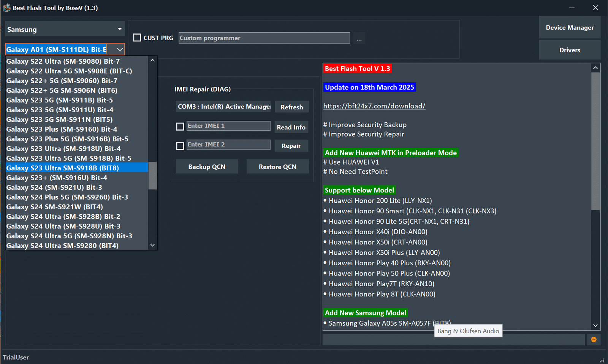The image size is (608, 364).
Task: Choose Galaxy S23 5G SM-S911N (BIT5)
Action: point(77,120)
